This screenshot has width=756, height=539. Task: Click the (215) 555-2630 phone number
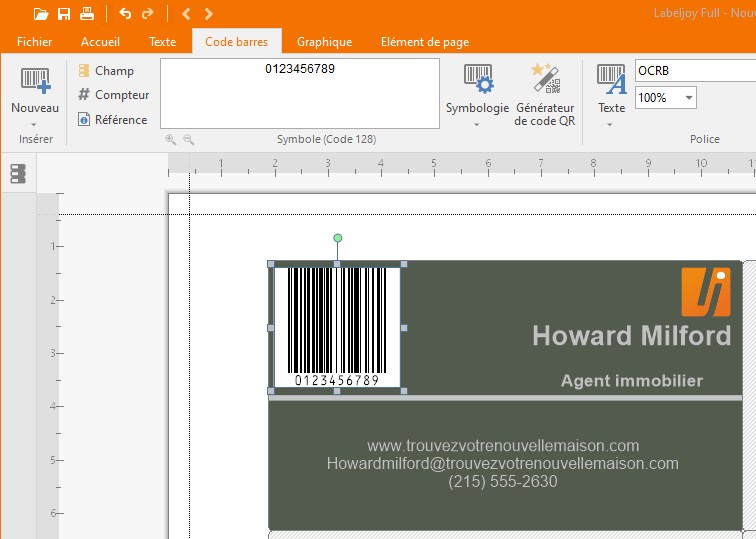coord(503,481)
